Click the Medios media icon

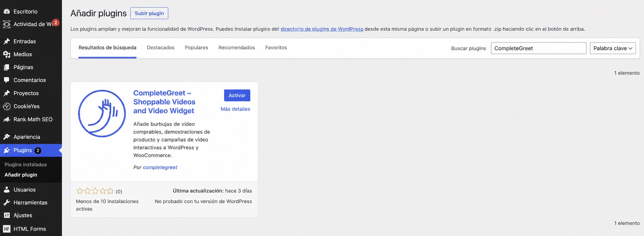coord(7,54)
